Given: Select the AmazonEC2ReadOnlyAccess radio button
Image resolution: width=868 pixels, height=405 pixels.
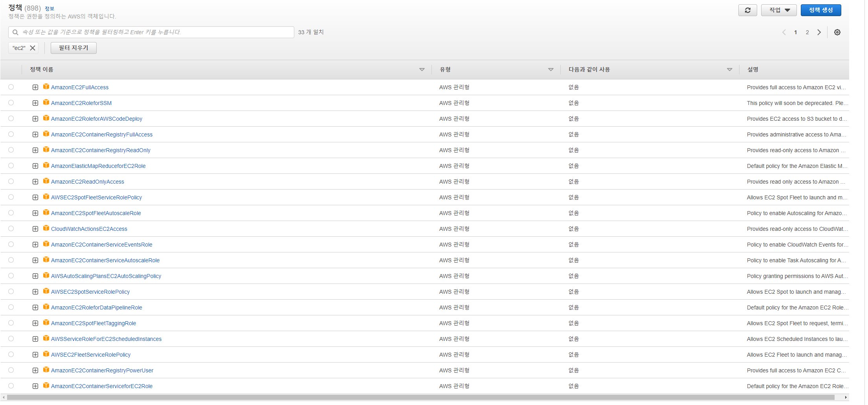Looking at the screenshot, I should coord(11,181).
